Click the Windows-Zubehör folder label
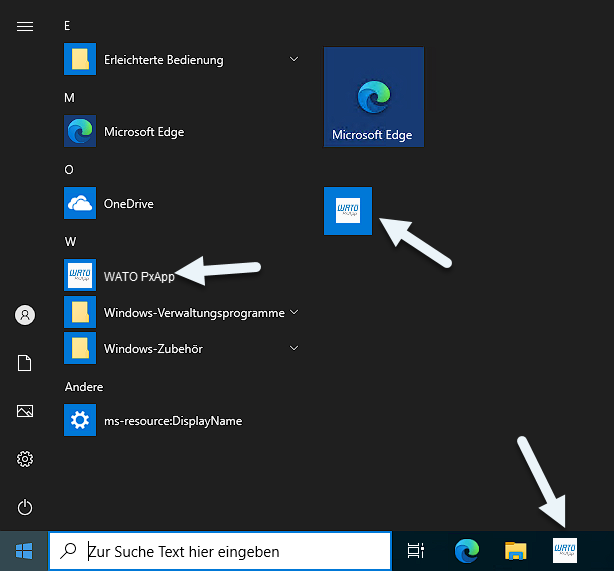The image size is (614, 571). pyautogui.click(x=153, y=349)
